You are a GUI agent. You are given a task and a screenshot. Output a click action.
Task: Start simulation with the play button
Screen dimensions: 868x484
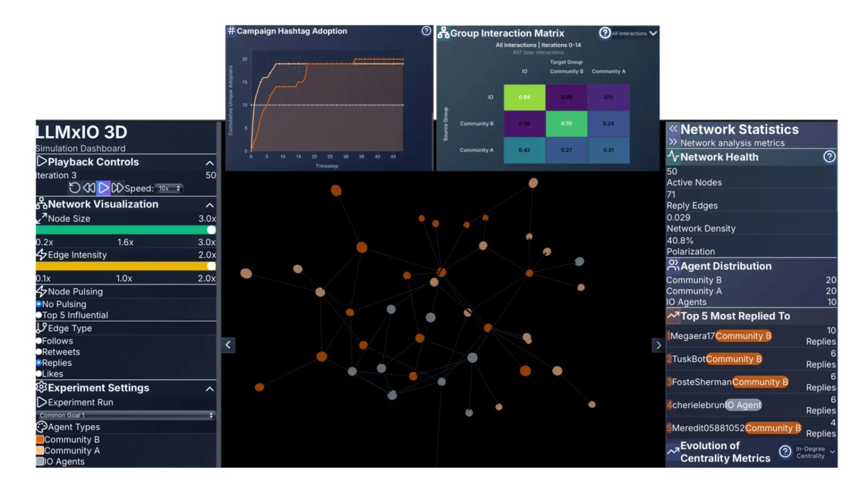[x=103, y=188]
